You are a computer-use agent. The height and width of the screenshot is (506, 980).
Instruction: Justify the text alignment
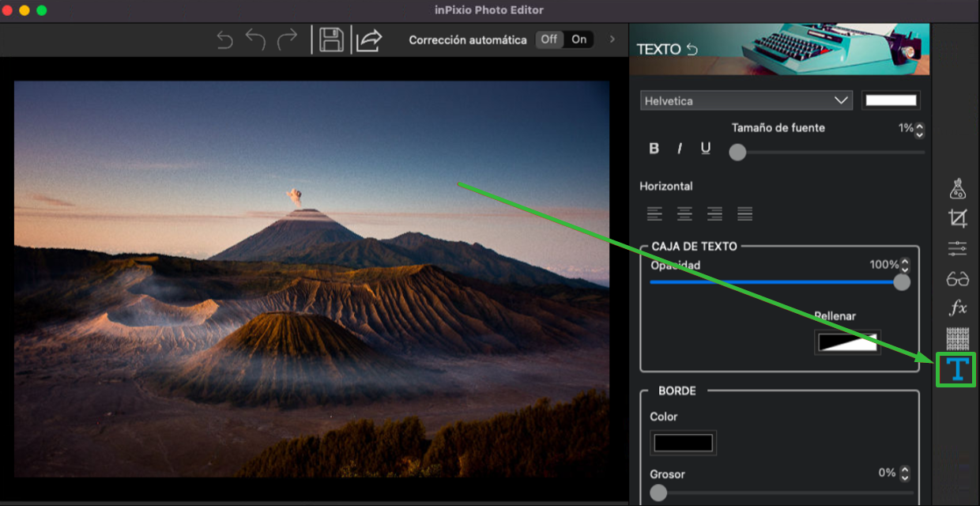click(744, 213)
